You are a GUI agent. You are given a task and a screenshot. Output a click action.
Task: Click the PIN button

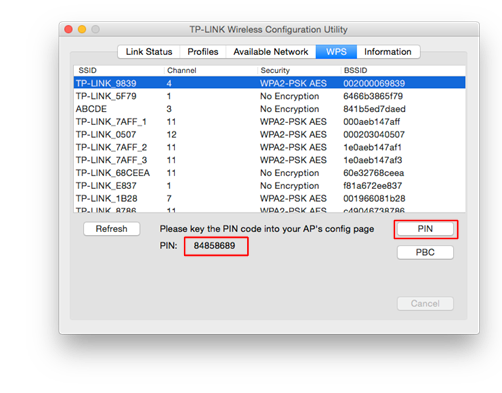(x=425, y=229)
